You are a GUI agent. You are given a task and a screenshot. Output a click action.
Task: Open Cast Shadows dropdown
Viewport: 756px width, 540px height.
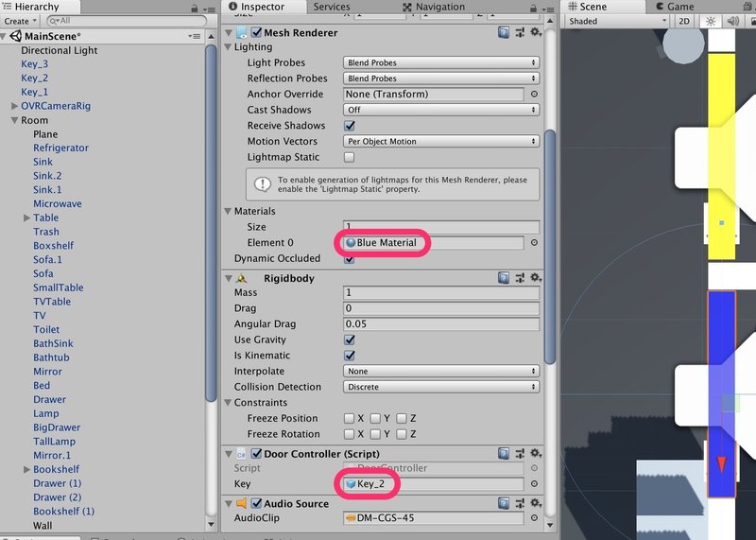441,110
